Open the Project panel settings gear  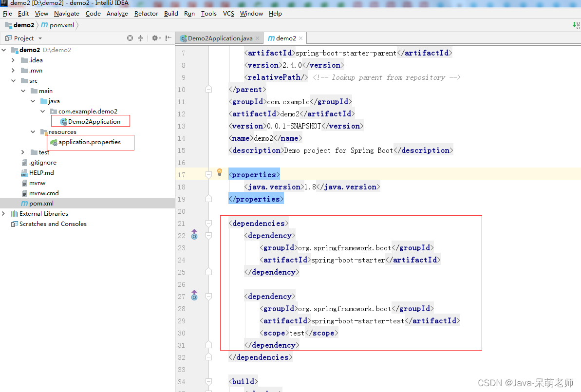[155, 38]
